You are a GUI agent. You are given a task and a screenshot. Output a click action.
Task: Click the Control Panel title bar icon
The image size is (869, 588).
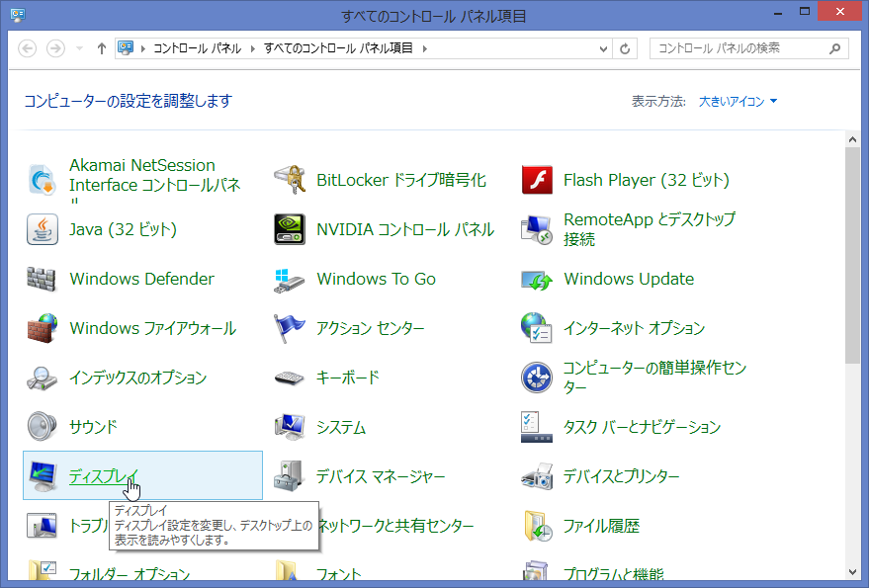pos(18,15)
